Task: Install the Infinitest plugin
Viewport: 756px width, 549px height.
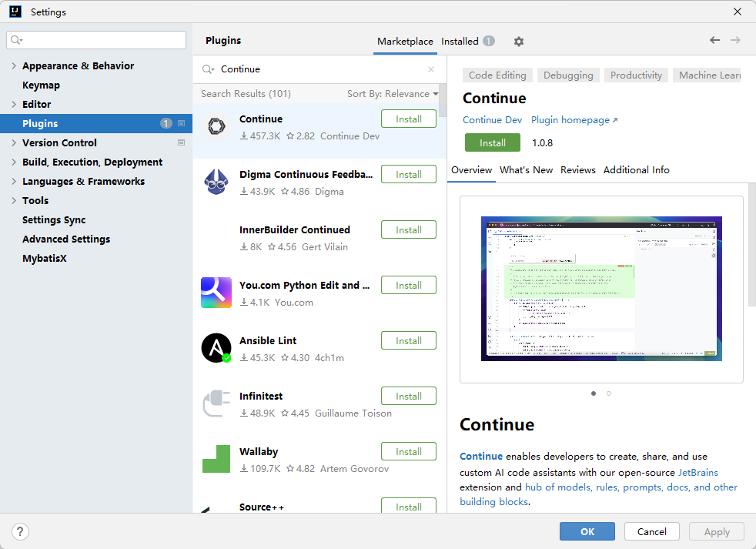Action: click(408, 397)
